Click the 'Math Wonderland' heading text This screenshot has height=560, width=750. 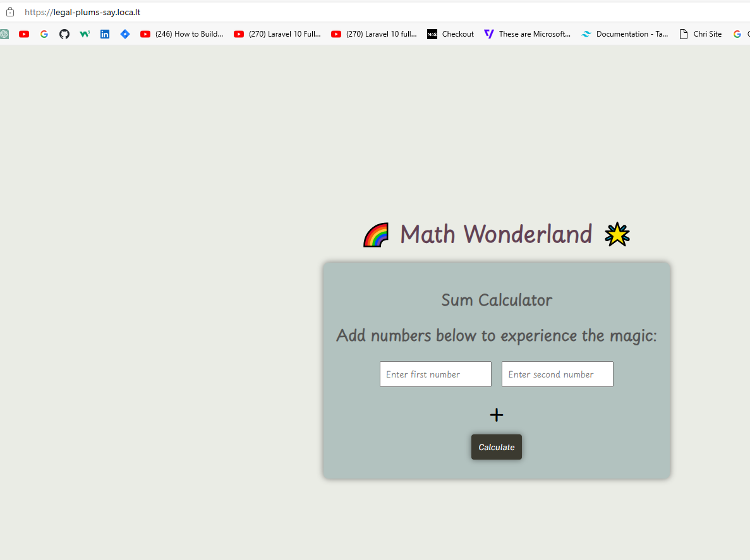(x=496, y=234)
